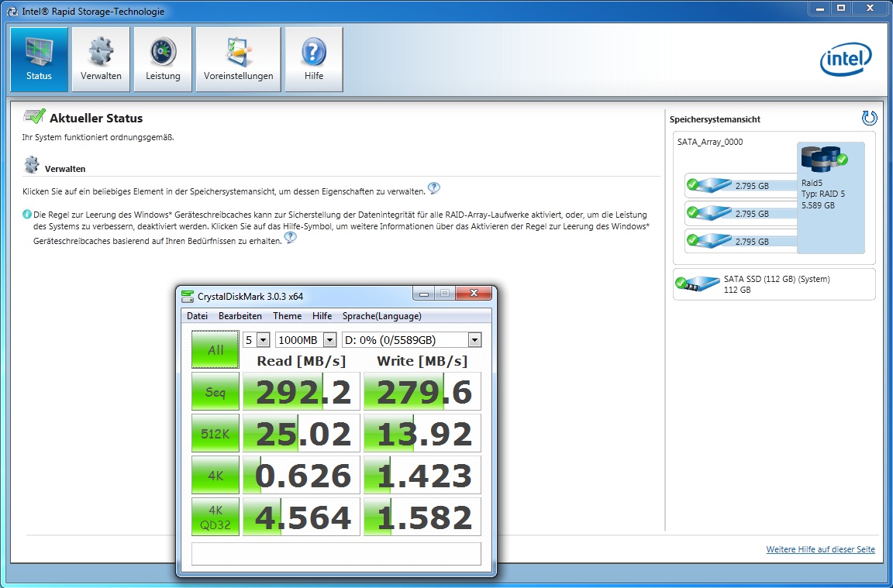Open the Theme menu in CrystalDiskMark
Image resolution: width=893 pixels, height=588 pixels.
point(287,316)
